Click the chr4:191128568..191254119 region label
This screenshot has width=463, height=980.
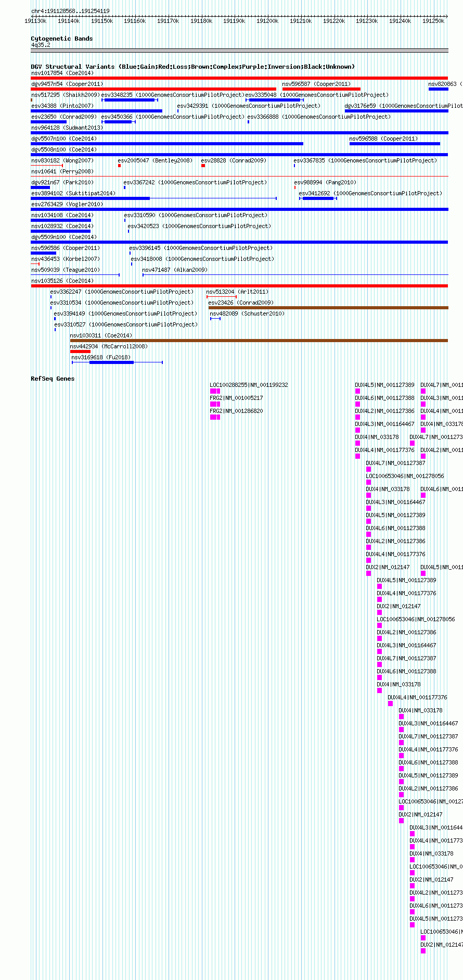70,11
